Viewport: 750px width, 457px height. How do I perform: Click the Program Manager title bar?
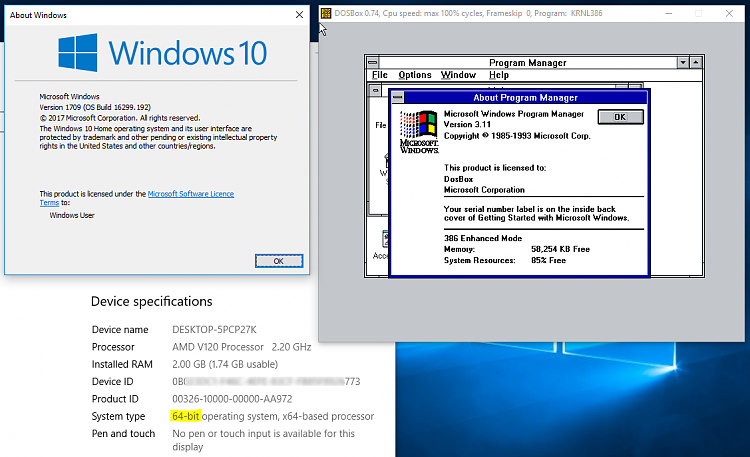coord(528,63)
